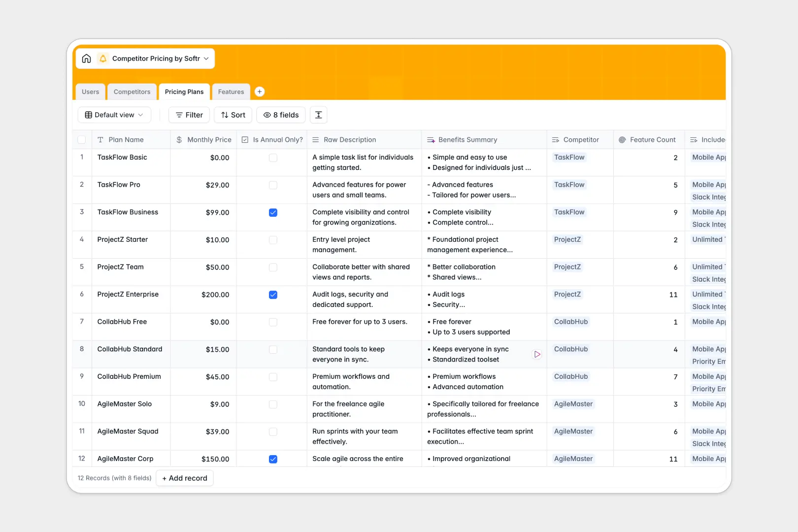Click the plus button to add a table
Screen dimensions: 798x532
tap(260, 92)
